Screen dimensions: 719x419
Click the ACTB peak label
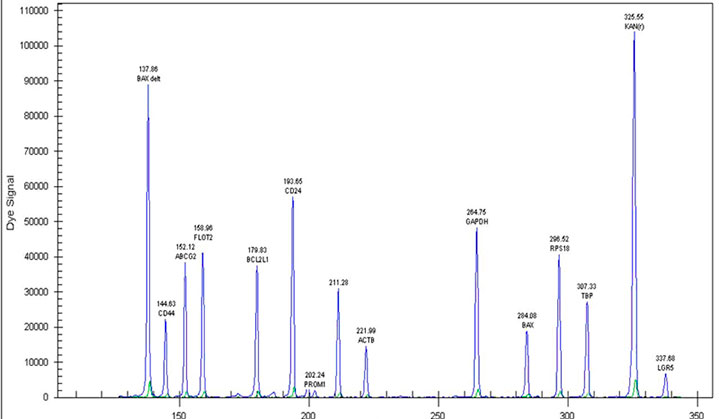click(x=366, y=335)
